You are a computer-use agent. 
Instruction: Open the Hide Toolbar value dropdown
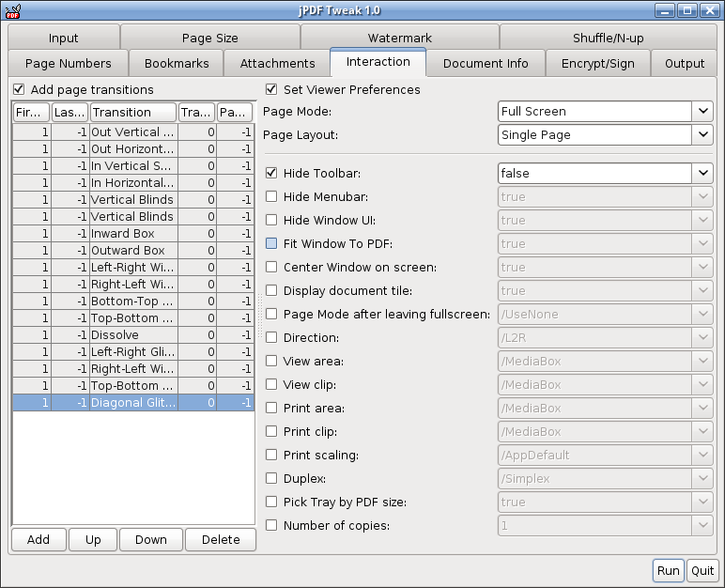[605, 174]
